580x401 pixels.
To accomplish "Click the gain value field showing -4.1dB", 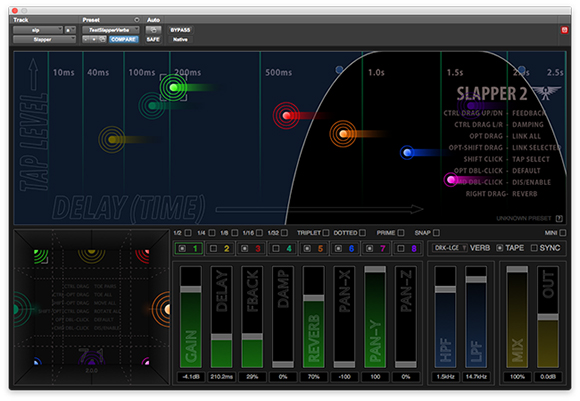I will [190, 377].
